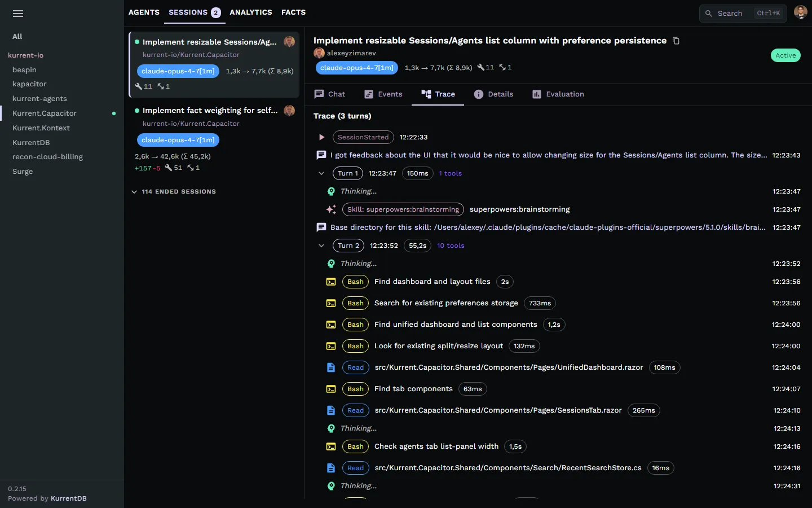The height and width of the screenshot is (508, 812).
Task: Click the Read pill for SessionsTab.razor
Action: pos(355,410)
